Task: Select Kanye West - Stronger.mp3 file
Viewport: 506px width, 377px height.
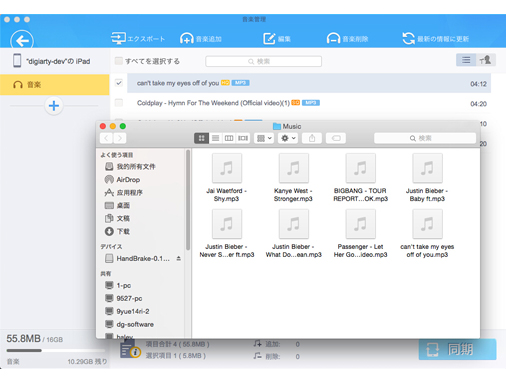Action: [x=293, y=178]
